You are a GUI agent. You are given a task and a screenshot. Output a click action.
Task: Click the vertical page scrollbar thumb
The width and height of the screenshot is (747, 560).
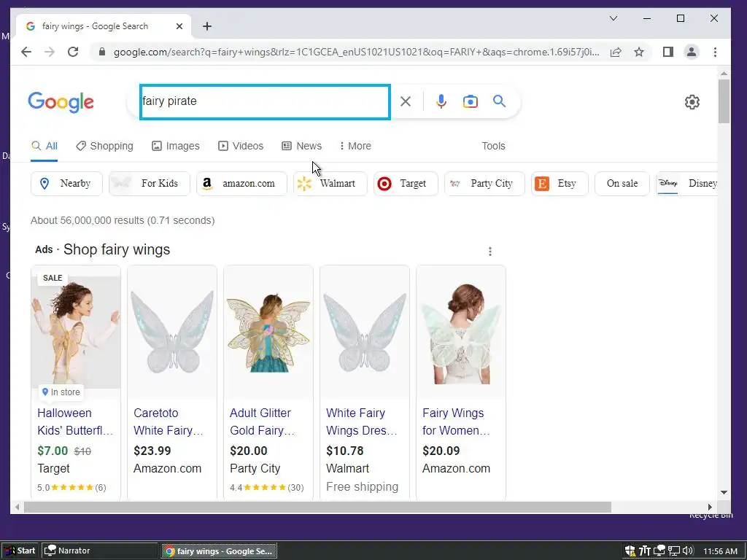coord(724,101)
